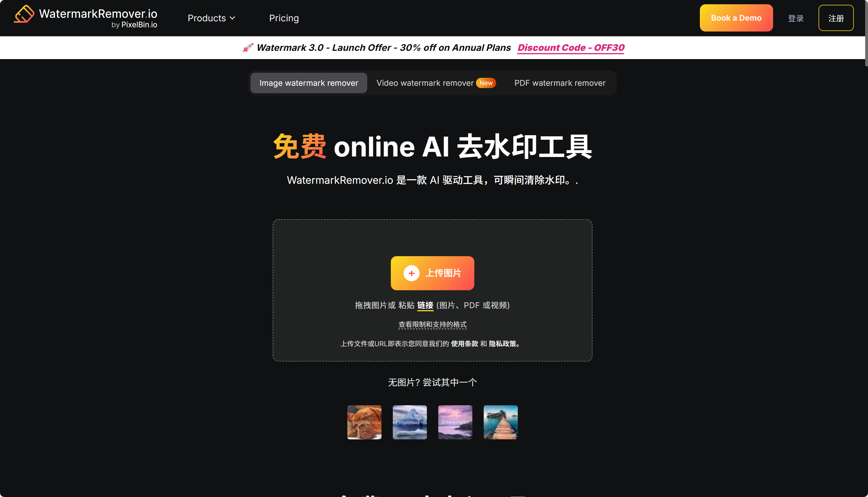Open the Discount Code - OFF30 link
The image size is (868, 497).
(x=571, y=47)
